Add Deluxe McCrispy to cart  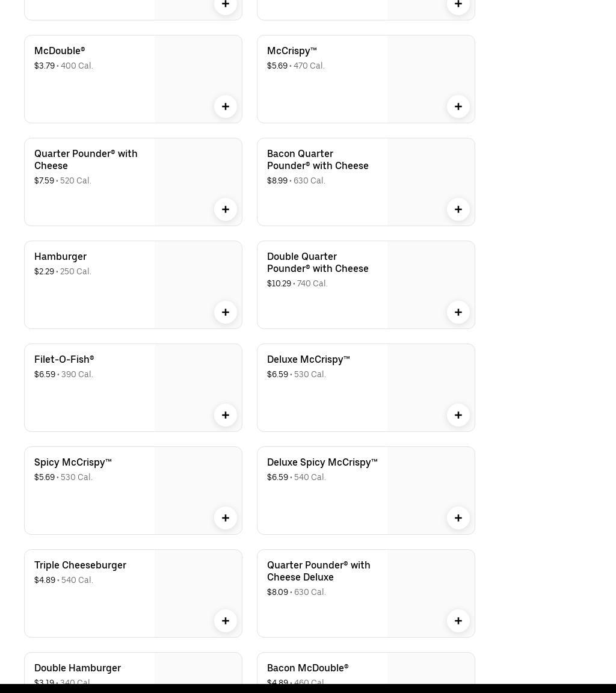[x=458, y=415]
